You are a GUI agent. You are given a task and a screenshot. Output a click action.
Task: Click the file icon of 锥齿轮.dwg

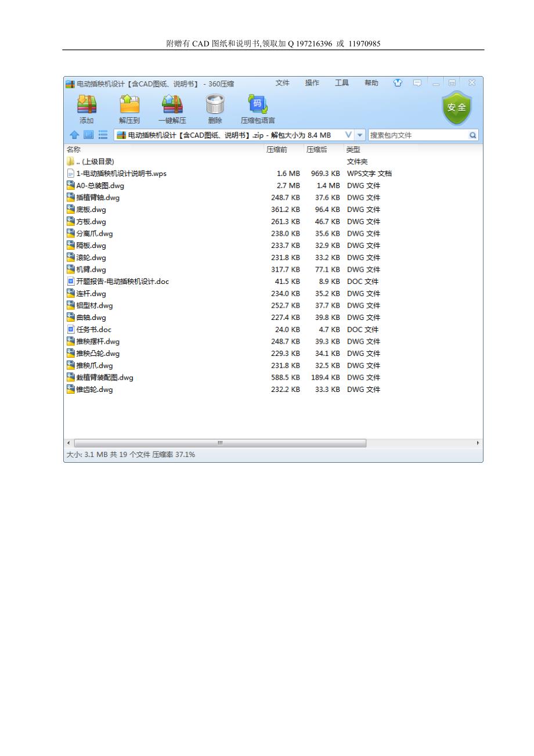[x=71, y=389]
